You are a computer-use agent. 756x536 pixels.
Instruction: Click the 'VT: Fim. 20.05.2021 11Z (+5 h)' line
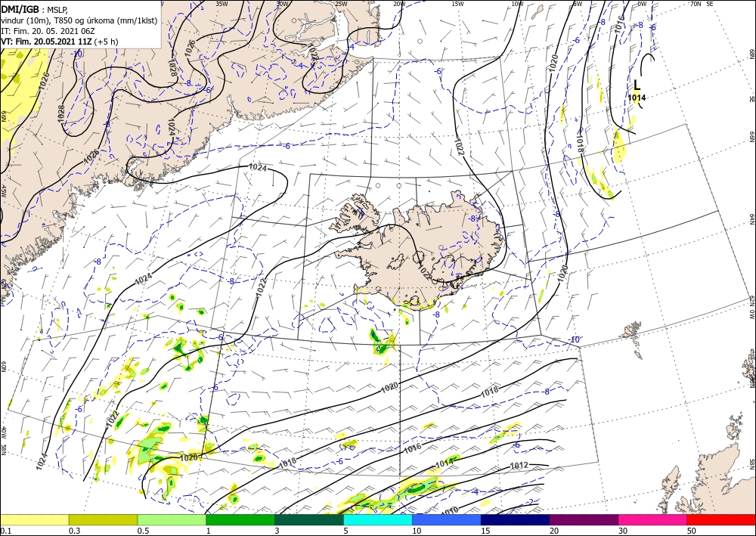click(59, 42)
